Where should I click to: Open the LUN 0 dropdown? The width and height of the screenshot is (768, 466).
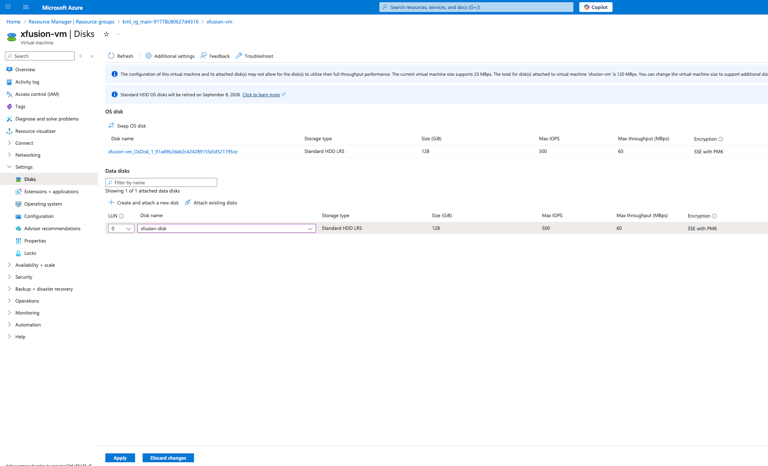click(121, 228)
